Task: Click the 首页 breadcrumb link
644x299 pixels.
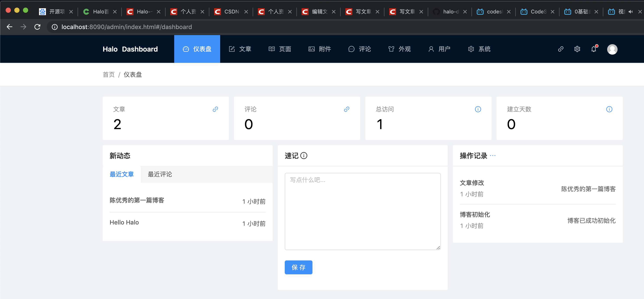Action: pos(109,75)
